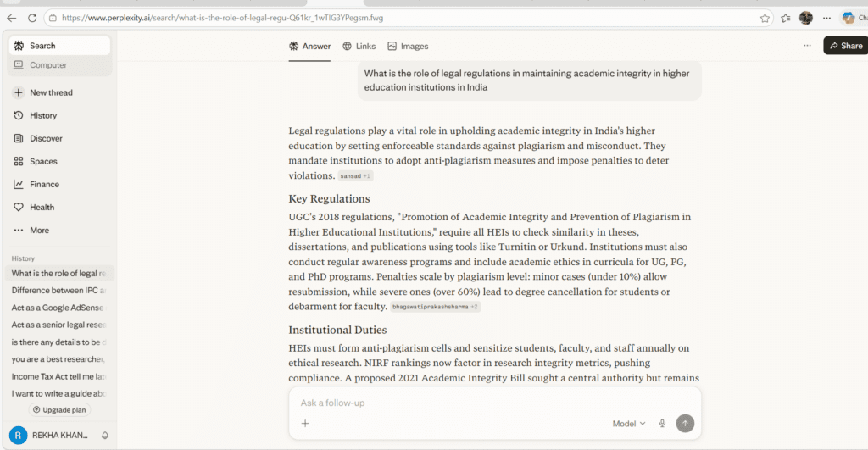Open the Finance section
Image resolution: width=868 pixels, height=450 pixels.
coord(44,184)
